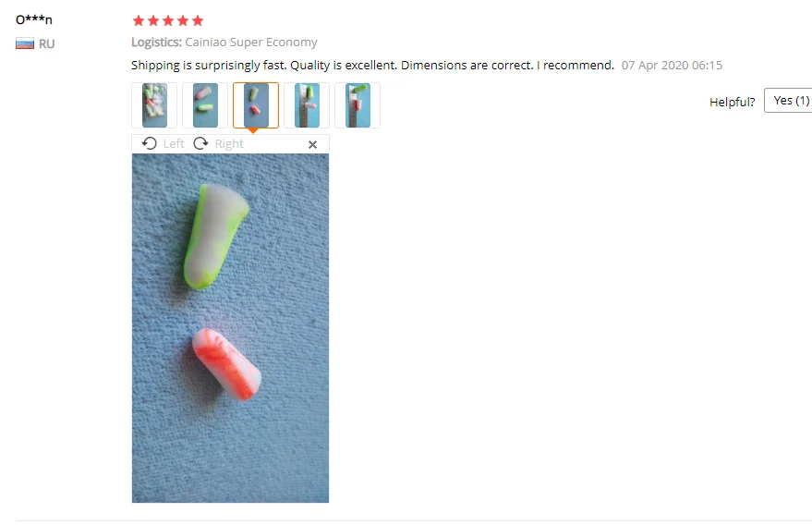Click the rotate left arrow icon

click(149, 143)
